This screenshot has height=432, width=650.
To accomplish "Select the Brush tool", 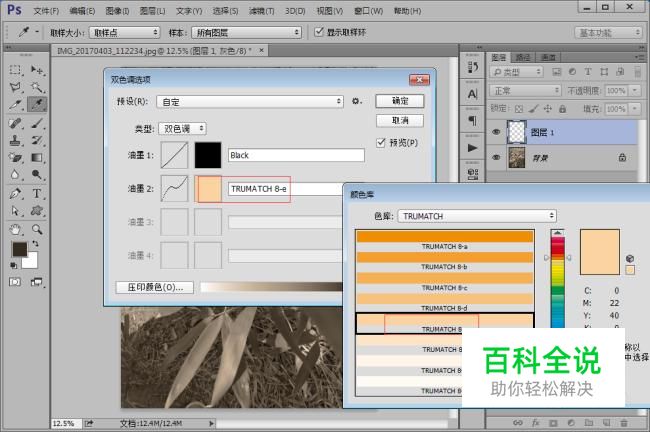I will click(x=37, y=123).
